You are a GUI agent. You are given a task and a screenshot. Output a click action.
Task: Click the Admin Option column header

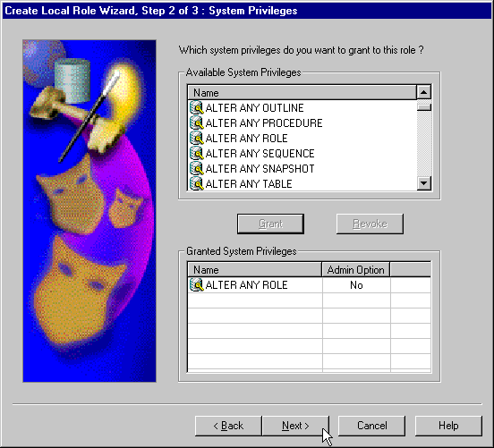(356, 270)
